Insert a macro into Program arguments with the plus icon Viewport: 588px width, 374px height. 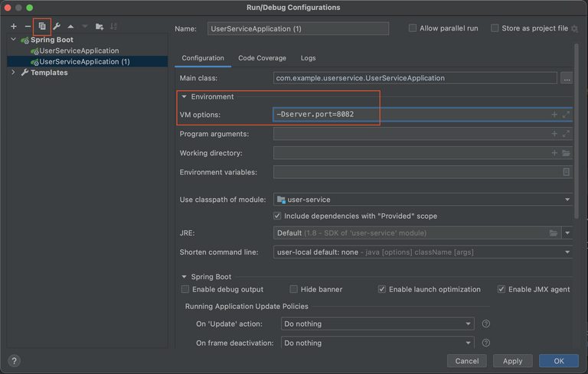pos(554,133)
